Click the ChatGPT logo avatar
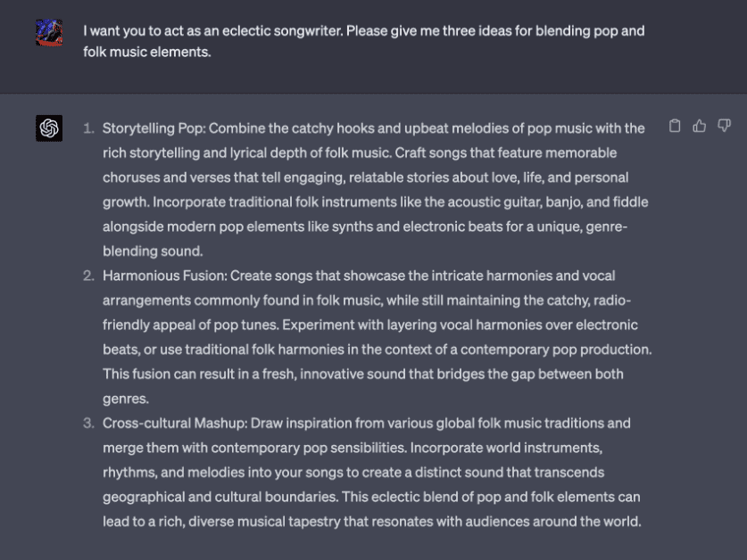The image size is (747, 560). click(x=49, y=128)
